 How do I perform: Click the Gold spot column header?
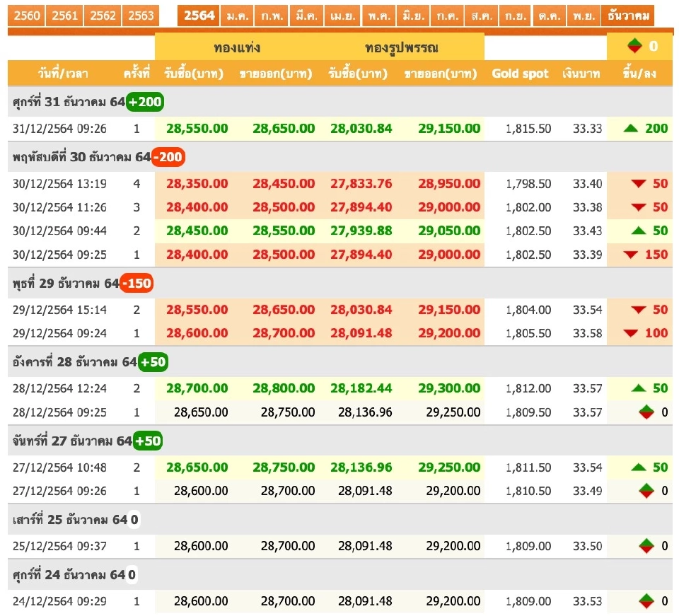[x=521, y=74]
